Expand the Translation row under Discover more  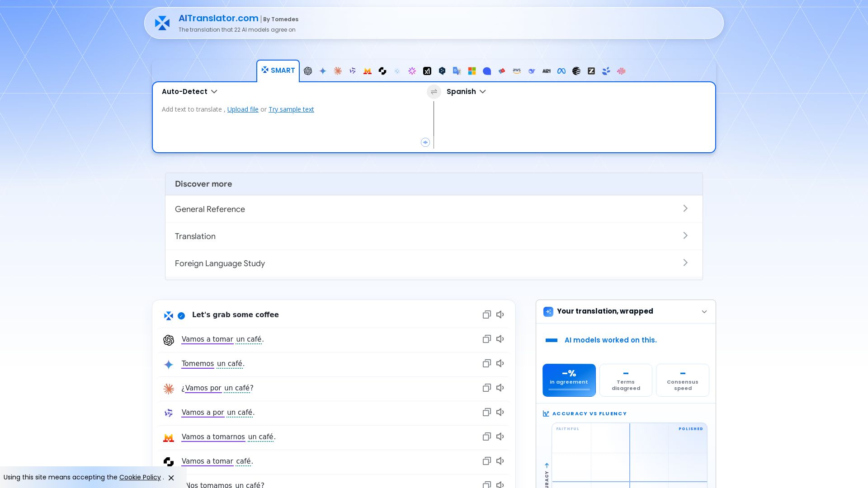[434, 236]
